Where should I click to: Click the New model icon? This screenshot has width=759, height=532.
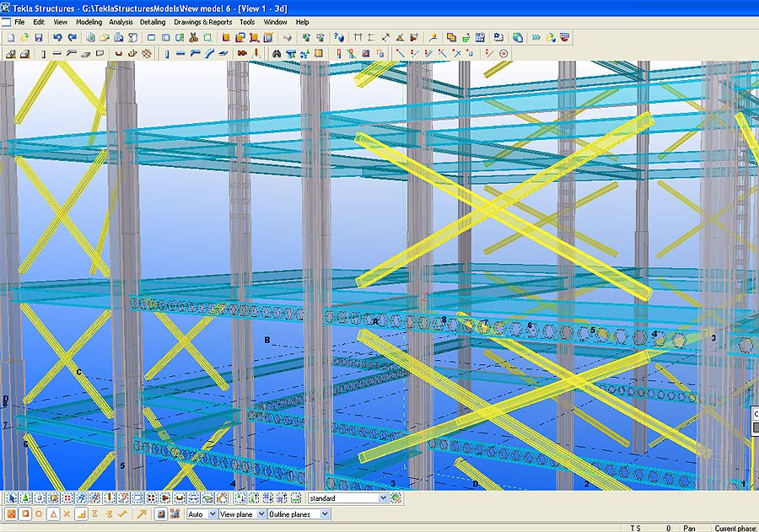pyautogui.click(x=10, y=38)
